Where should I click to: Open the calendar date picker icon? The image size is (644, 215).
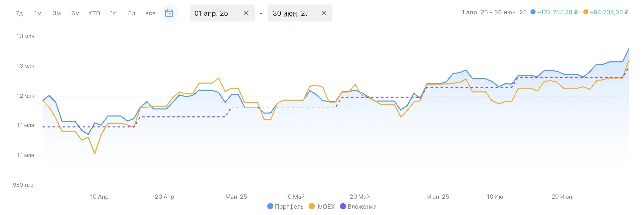click(x=169, y=13)
